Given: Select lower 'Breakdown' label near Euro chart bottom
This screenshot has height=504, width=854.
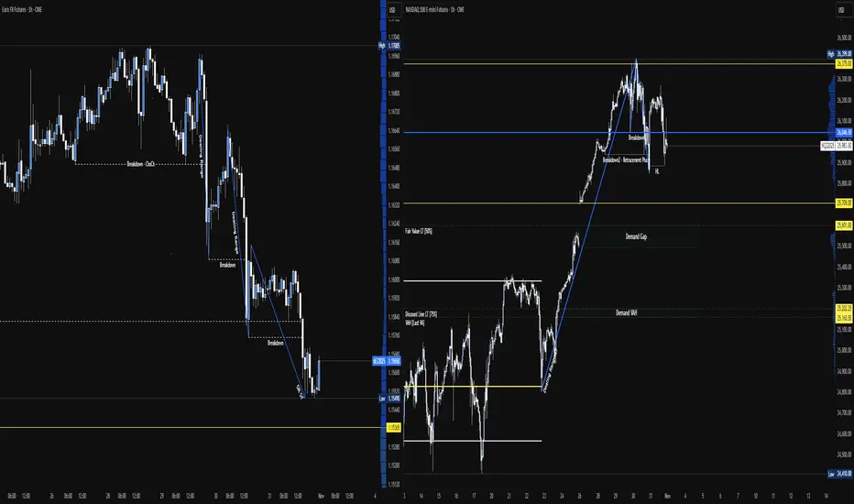Looking at the screenshot, I should [x=276, y=343].
